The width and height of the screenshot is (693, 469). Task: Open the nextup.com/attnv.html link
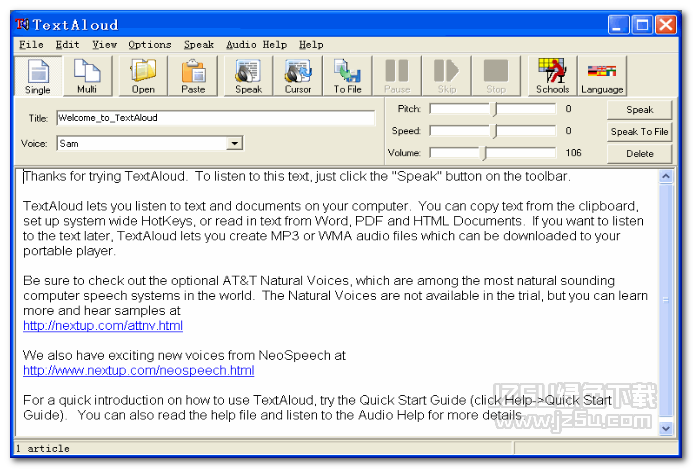103,326
